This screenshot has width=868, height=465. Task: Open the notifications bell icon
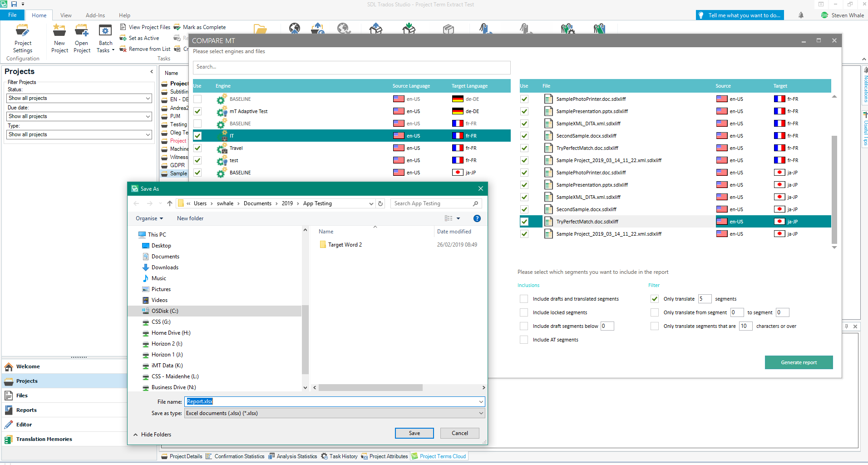[801, 15]
